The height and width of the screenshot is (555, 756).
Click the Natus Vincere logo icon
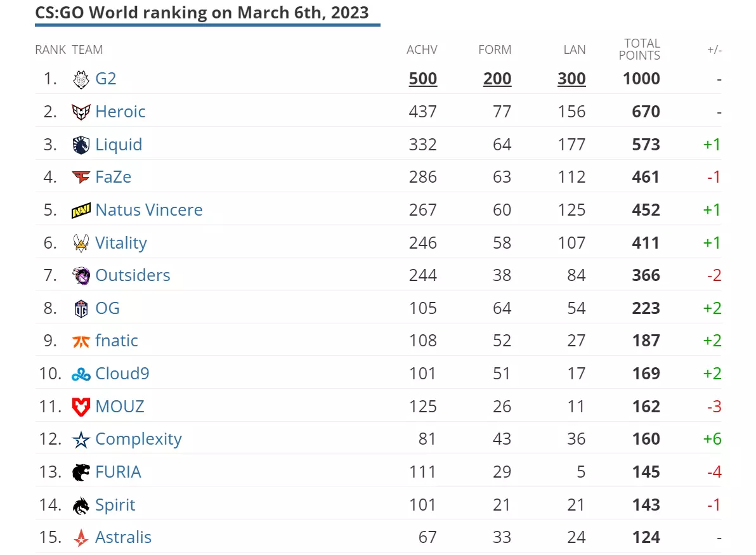[x=81, y=209]
